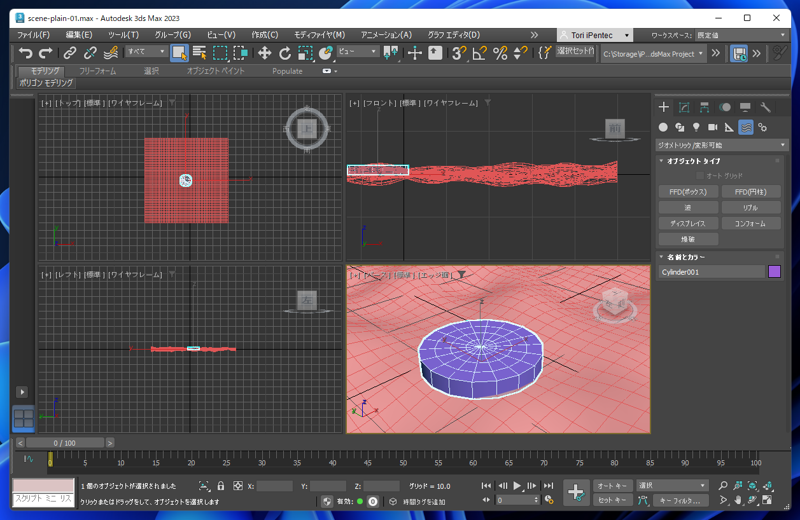This screenshot has width=800, height=520.
Task: Activate the Select Object tool
Action: 179,53
